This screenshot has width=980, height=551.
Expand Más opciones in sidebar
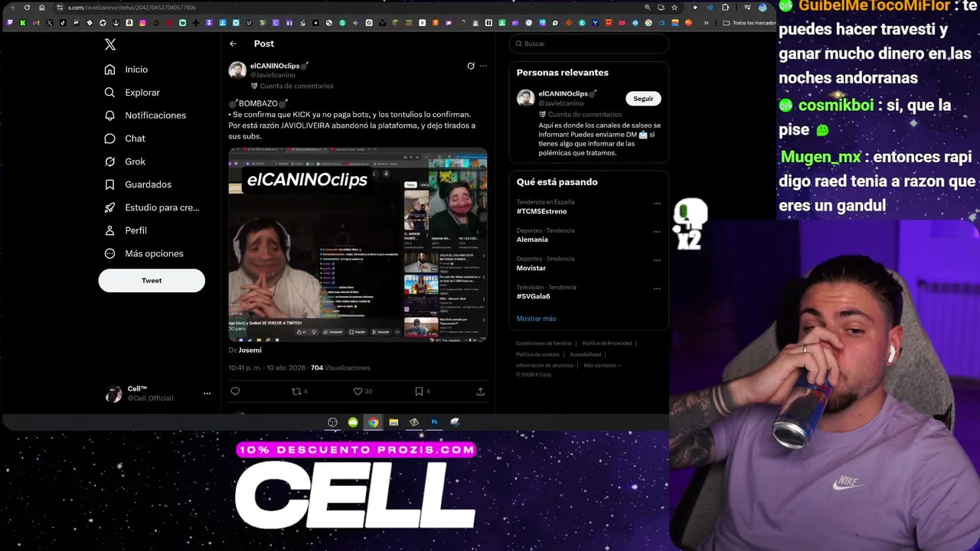(144, 253)
